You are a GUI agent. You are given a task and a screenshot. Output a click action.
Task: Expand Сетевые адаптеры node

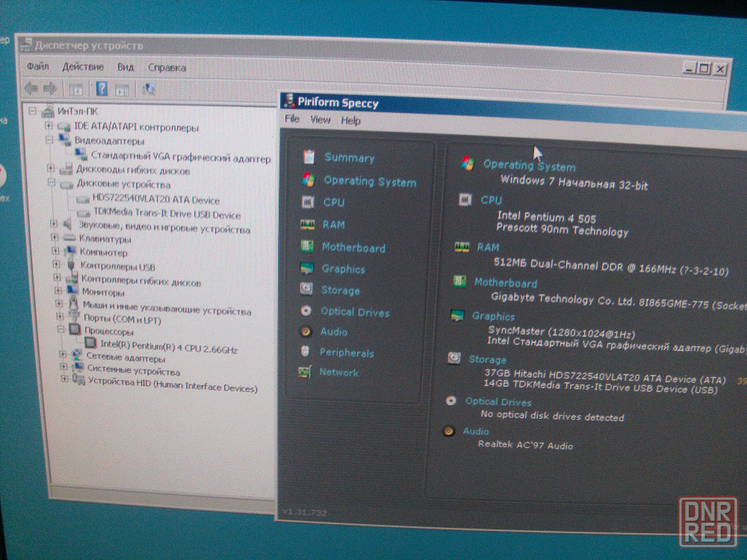(63, 354)
